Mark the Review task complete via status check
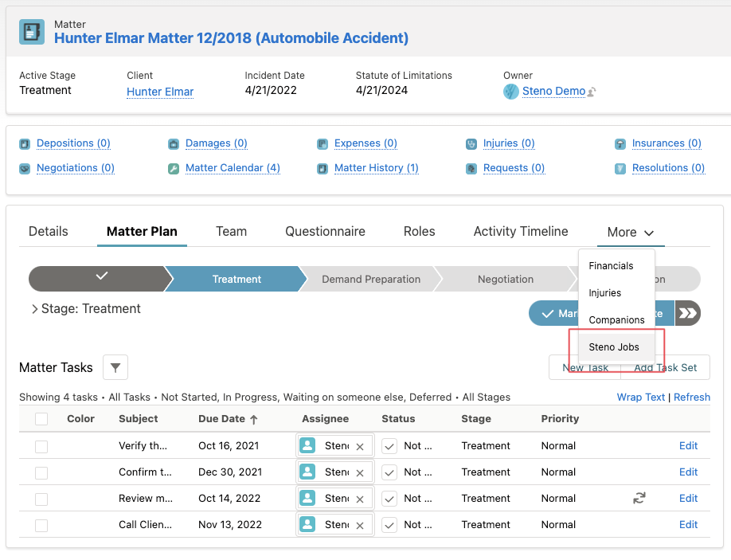Viewport: 731px width, 560px height. click(x=389, y=499)
